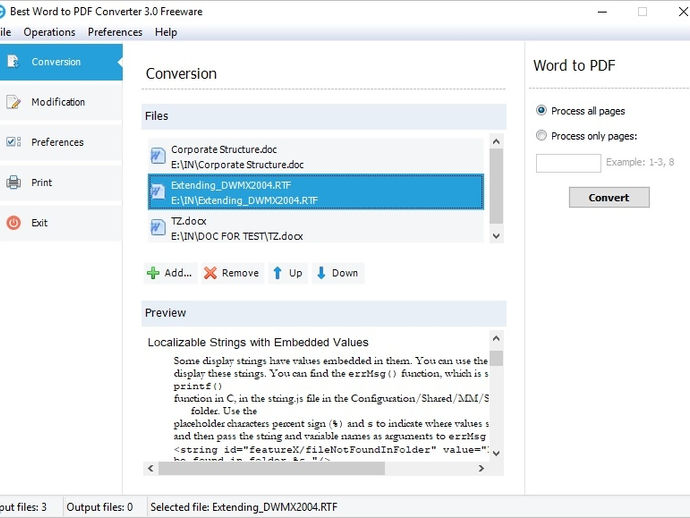This screenshot has height=518, width=690.
Task: Click the green plus Add icon
Action: click(x=153, y=273)
